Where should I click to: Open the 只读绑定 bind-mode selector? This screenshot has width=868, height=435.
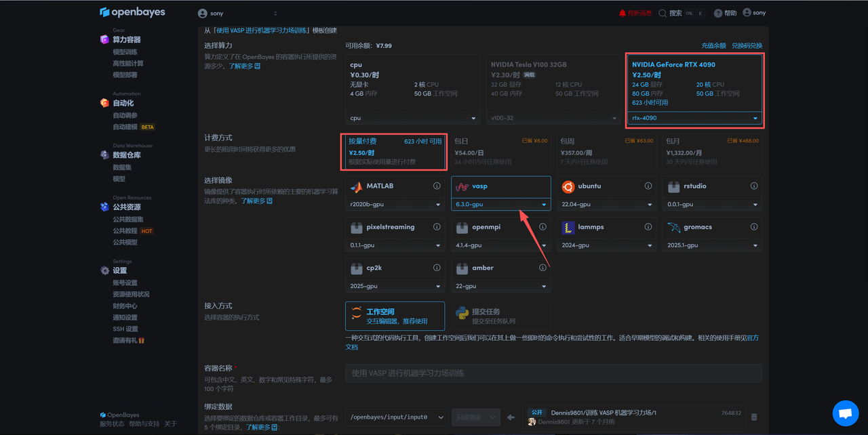coord(476,417)
